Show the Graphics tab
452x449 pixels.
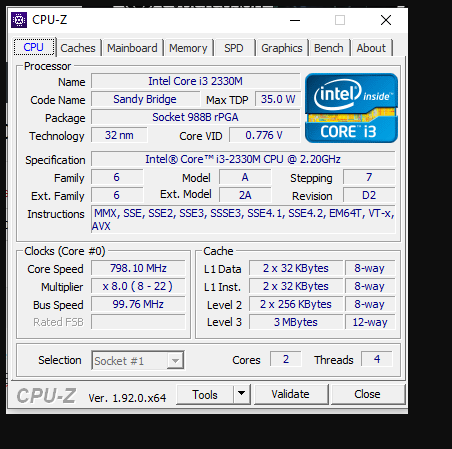(x=282, y=48)
